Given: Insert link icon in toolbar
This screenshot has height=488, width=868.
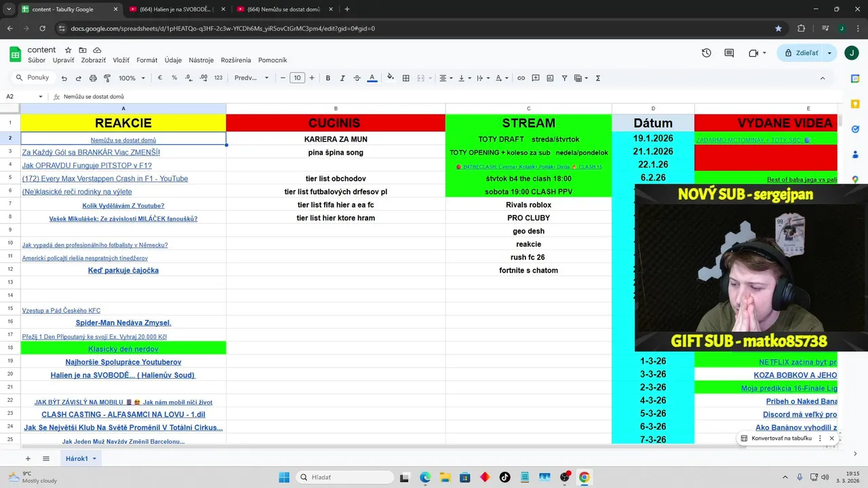Looking at the screenshot, I should point(521,78).
